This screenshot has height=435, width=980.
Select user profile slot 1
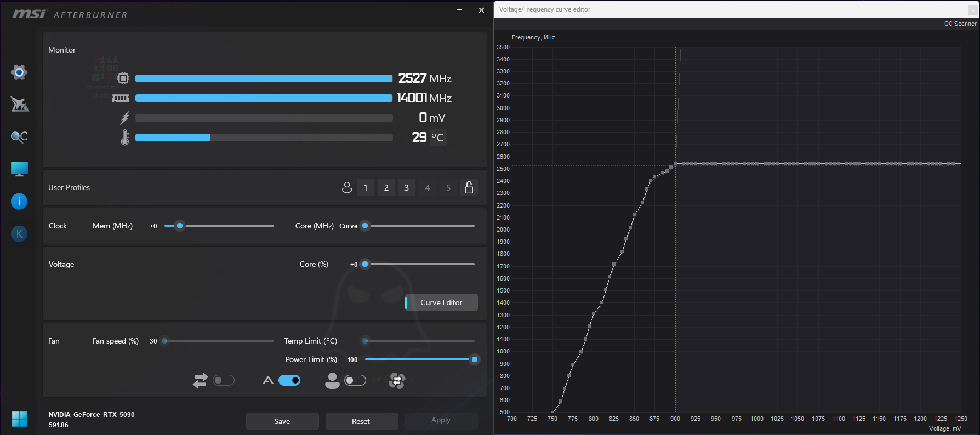366,187
